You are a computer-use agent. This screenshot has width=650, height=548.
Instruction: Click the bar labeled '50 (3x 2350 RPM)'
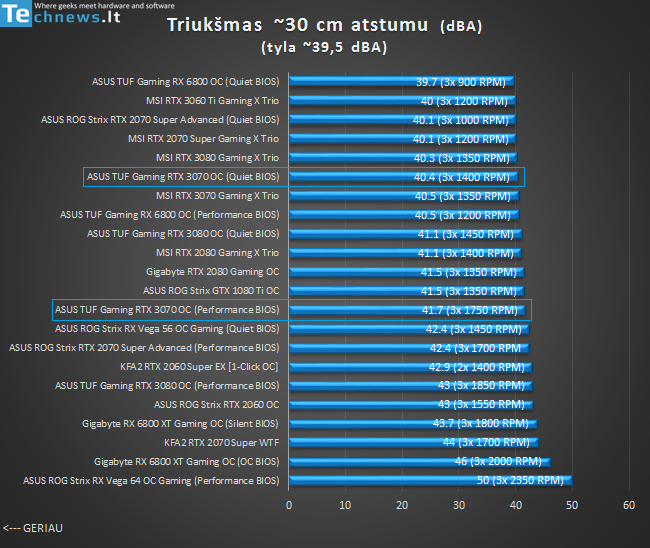(431, 481)
